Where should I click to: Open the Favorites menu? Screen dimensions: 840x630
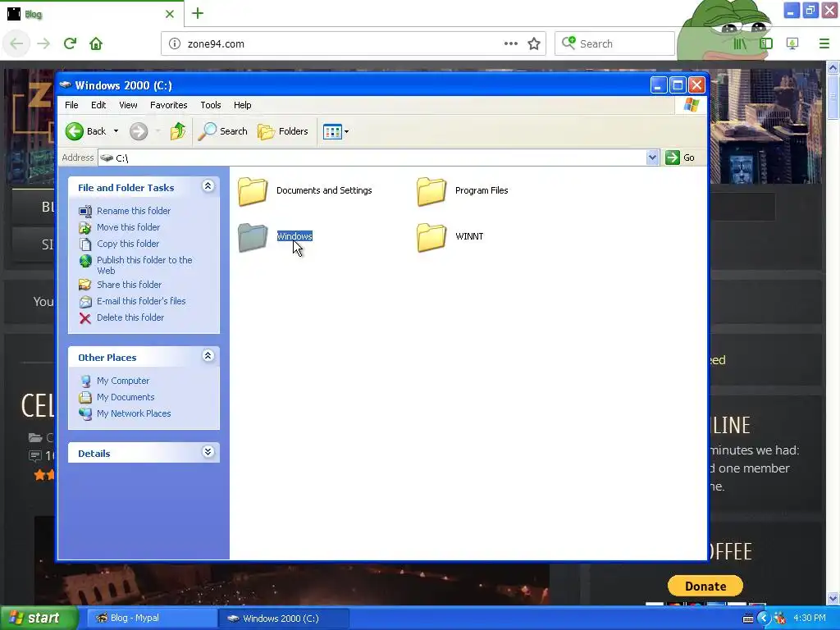click(169, 105)
